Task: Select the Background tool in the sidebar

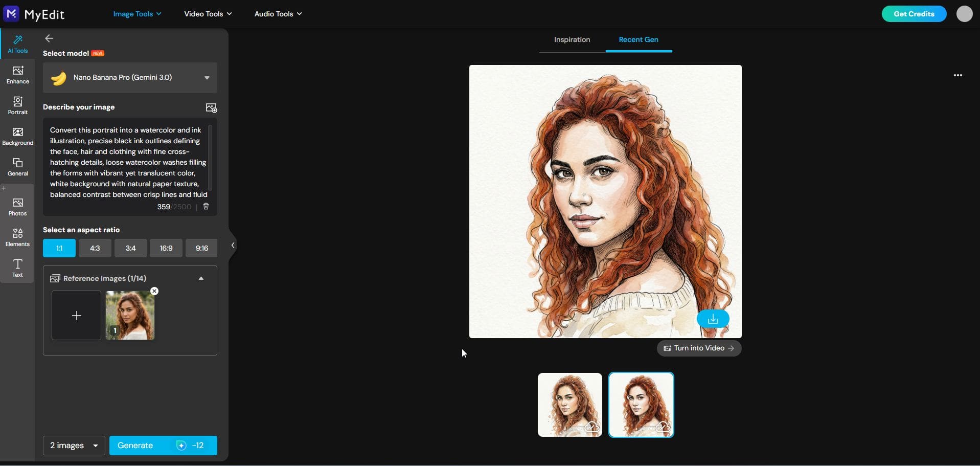Action: point(17,135)
